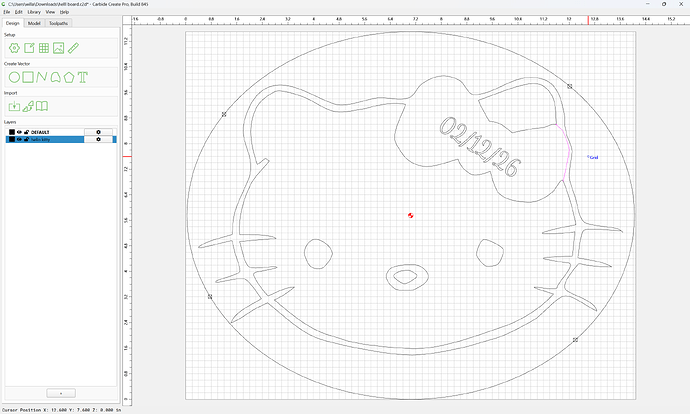Select the Polyline vector tool

(41, 77)
